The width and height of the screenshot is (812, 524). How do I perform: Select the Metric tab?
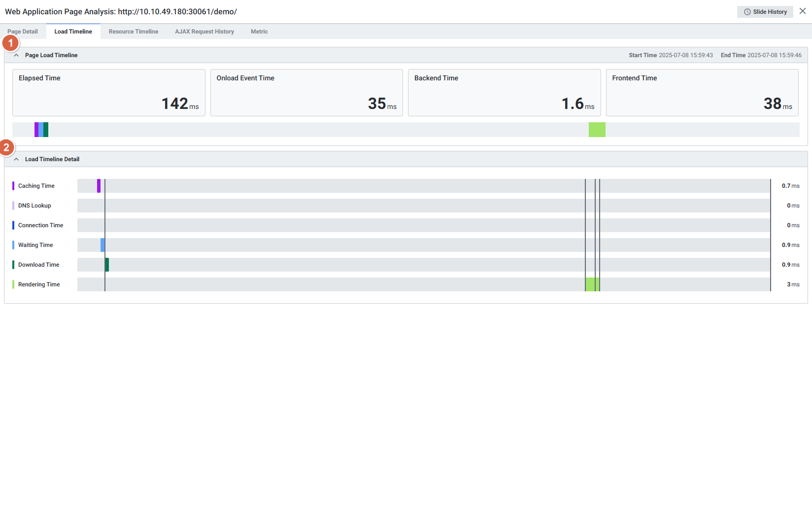pyautogui.click(x=259, y=32)
